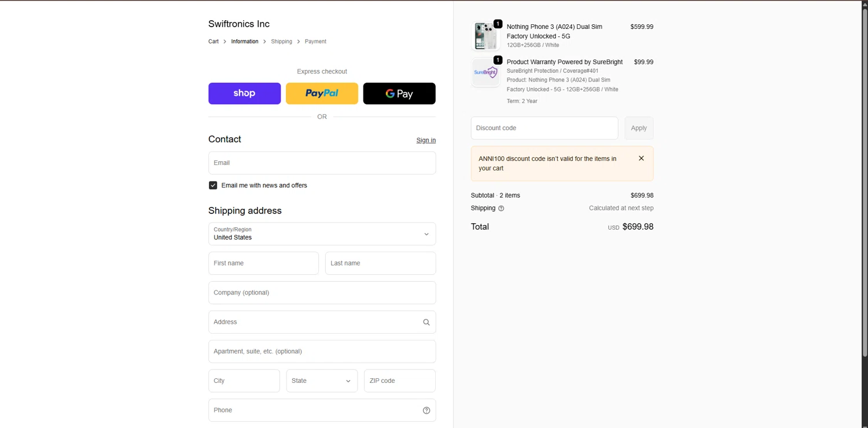The height and width of the screenshot is (428, 868).
Task: Select the Information breadcrumb step
Action: [x=245, y=42]
